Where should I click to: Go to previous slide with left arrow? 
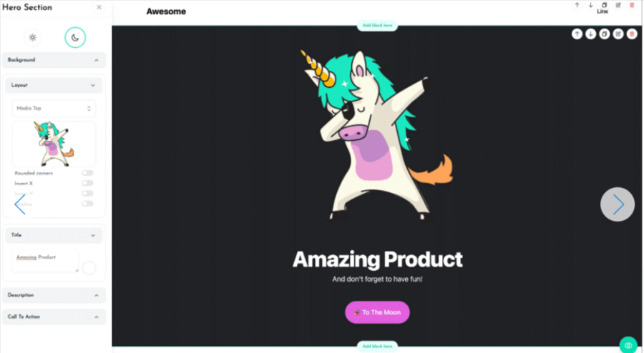[x=20, y=204]
